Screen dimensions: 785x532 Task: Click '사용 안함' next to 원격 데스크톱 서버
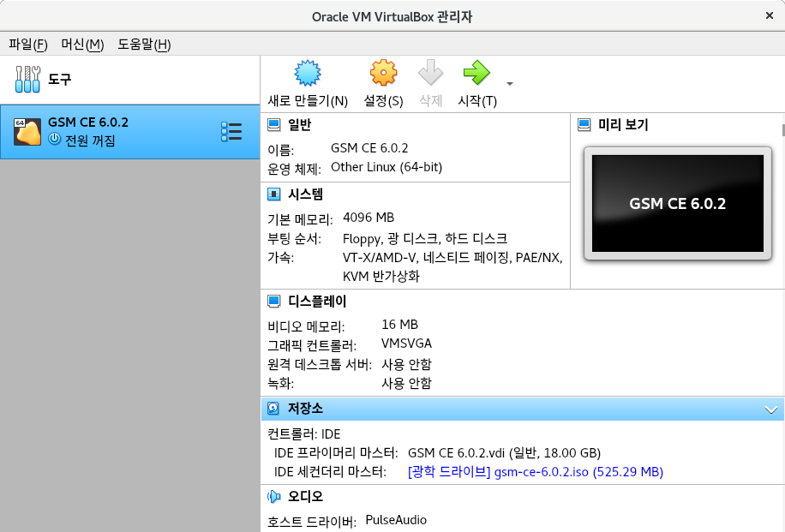pos(406,364)
